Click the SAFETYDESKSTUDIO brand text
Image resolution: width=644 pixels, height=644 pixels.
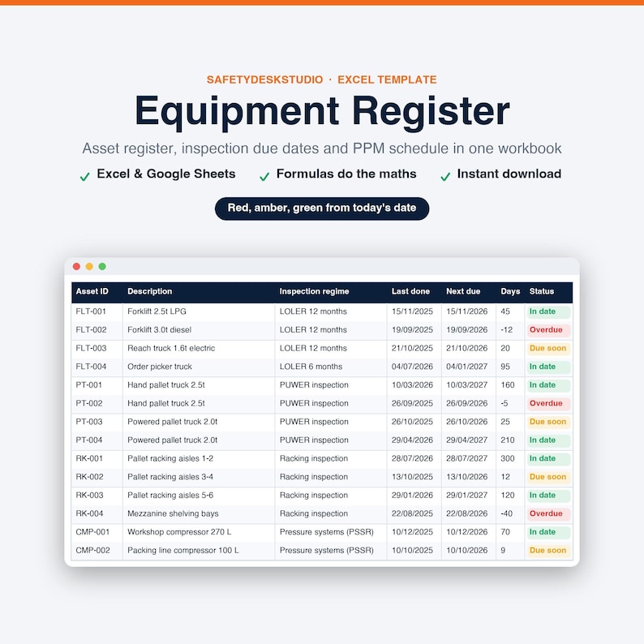265,79
